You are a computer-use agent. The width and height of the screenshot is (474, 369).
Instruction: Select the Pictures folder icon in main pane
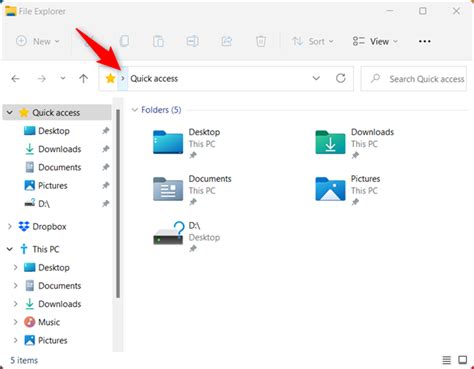tap(330, 189)
